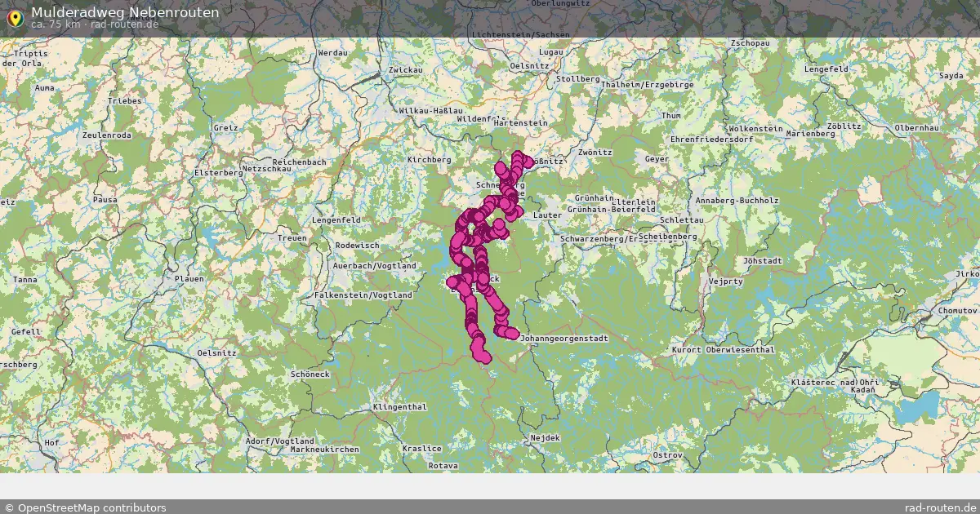This screenshot has width=980, height=514.
Task: Click the Klingenthal town label
Action: 399,406
